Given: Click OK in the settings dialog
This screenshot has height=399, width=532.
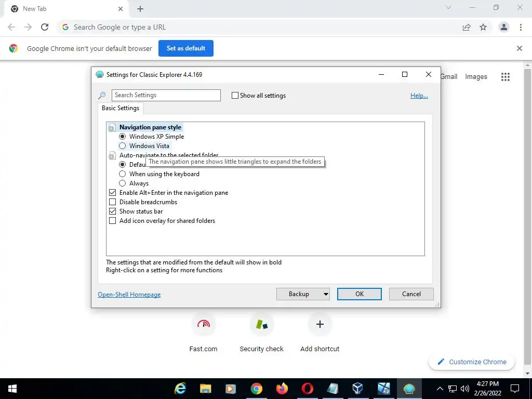Looking at the screenshot, I should click(x=360, y=294).
